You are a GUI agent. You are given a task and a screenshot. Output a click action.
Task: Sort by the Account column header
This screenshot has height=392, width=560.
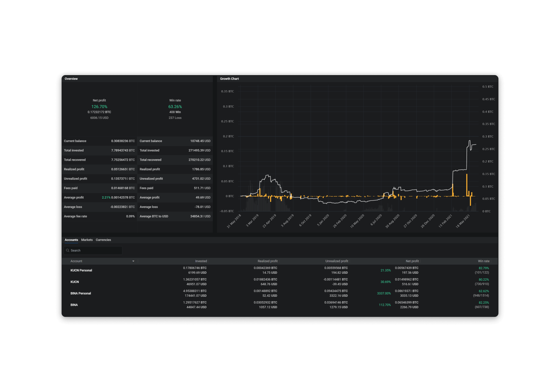point(76,261)
